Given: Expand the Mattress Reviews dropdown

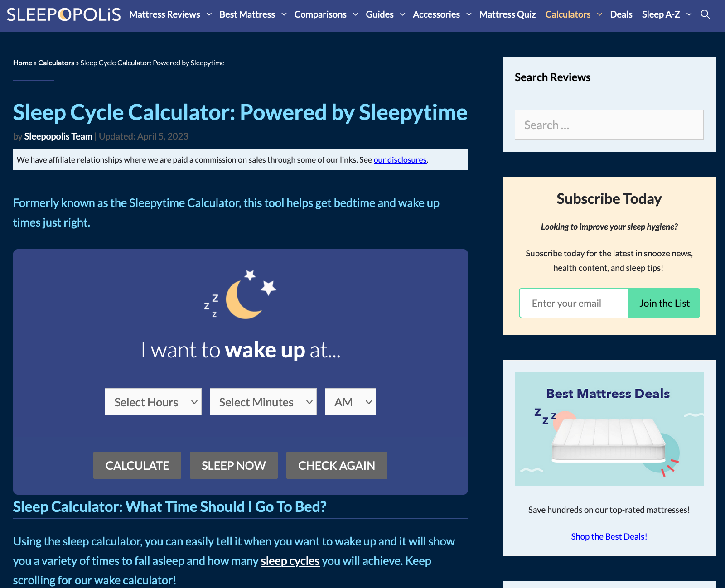Looking at the screenshot, I should tap(164, 14).
